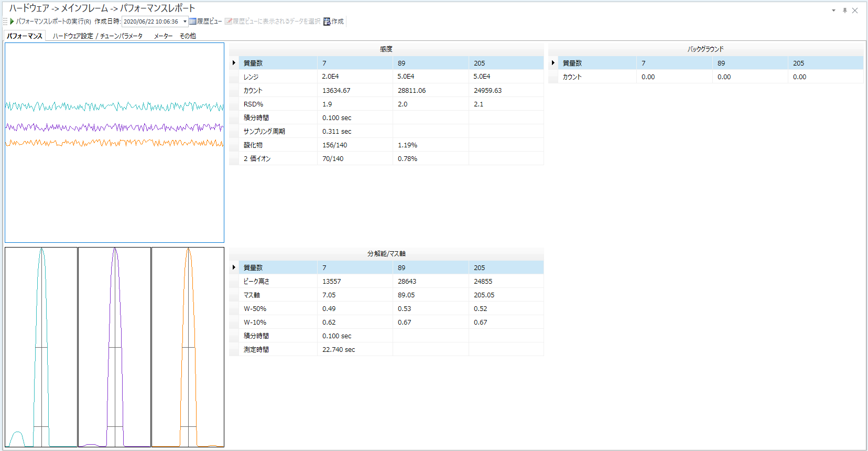
Task: Switch to the その他 tab
Action: coord(188,36)
